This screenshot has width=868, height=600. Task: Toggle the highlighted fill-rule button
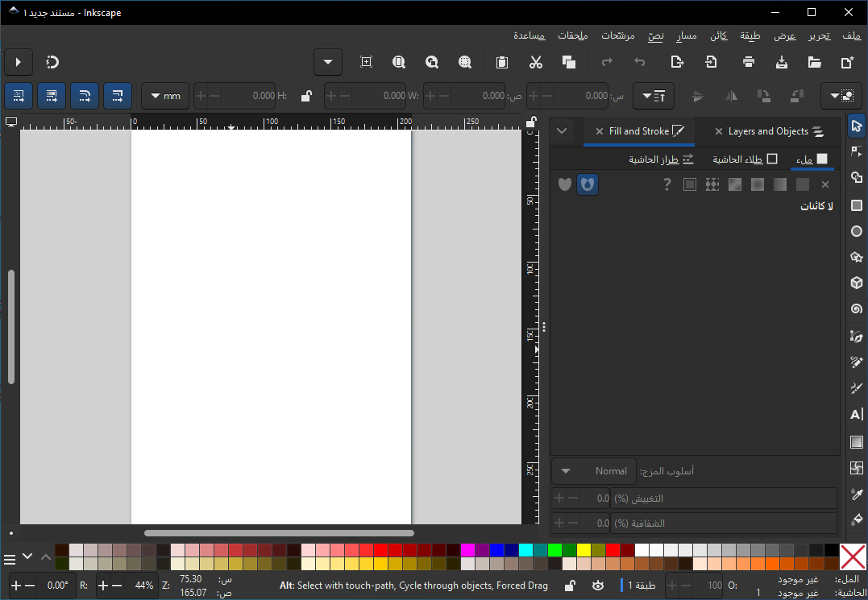(x=588, y=184)
